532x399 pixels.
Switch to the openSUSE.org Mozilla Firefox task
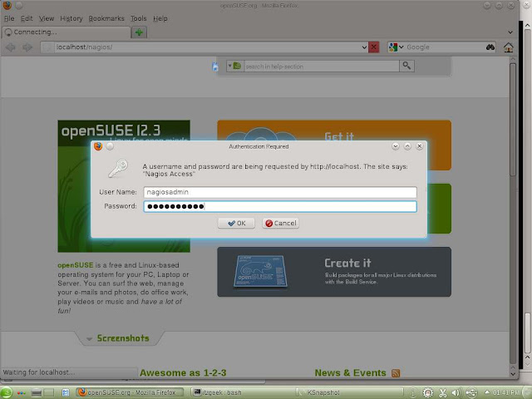tap(131, 392)
